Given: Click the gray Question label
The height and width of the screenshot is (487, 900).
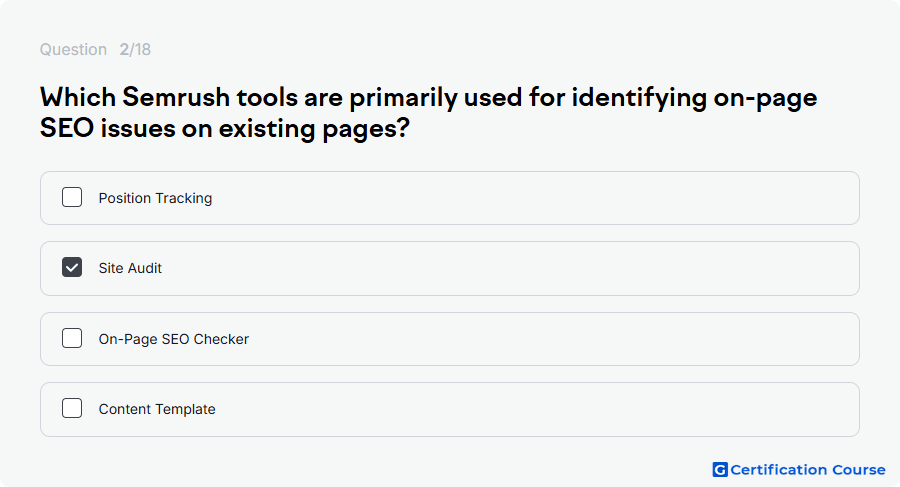Looking at the screenshot, I should pos(73,49).
